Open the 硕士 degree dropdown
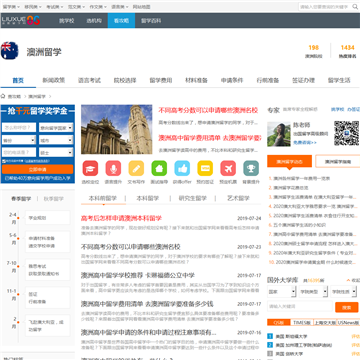The image size is (360, 360). [x=56, y=153]
